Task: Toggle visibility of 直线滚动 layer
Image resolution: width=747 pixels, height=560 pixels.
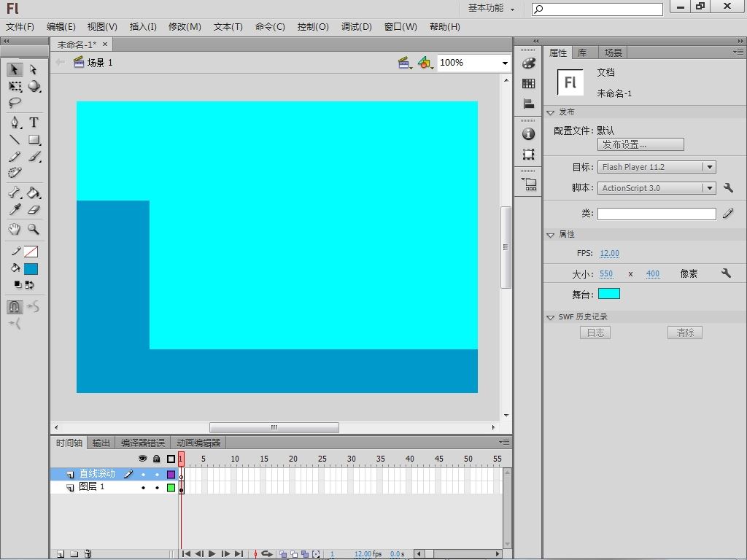Action: click(x=143, y=474)
